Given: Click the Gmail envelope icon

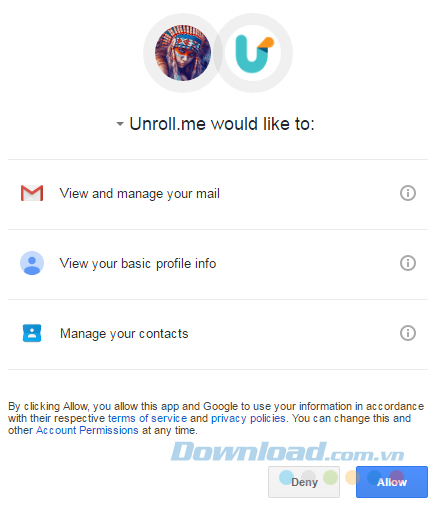Looking at the screenshot, I should [x=32, y=193].
